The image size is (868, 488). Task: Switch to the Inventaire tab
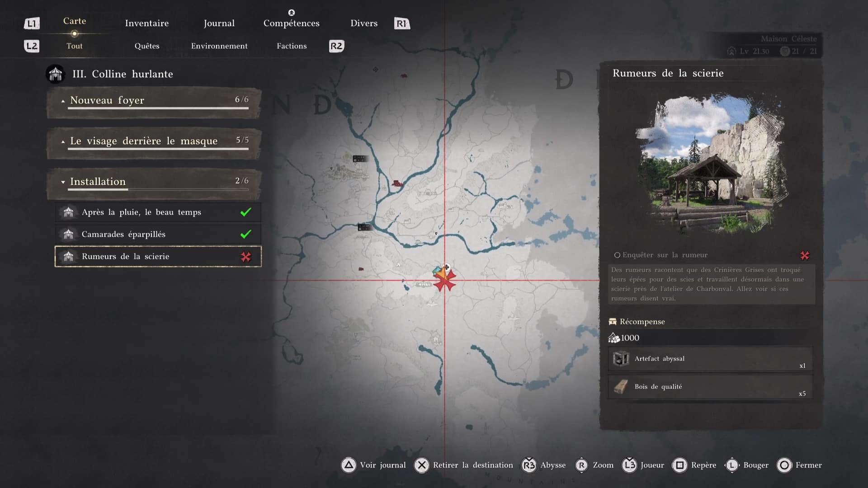click(x=146, y=23)
